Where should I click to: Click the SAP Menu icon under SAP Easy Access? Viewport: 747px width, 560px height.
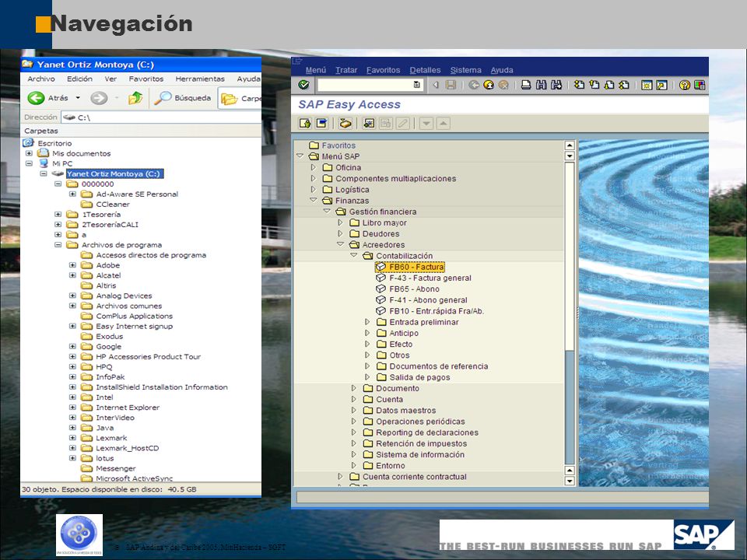[322, 124]
